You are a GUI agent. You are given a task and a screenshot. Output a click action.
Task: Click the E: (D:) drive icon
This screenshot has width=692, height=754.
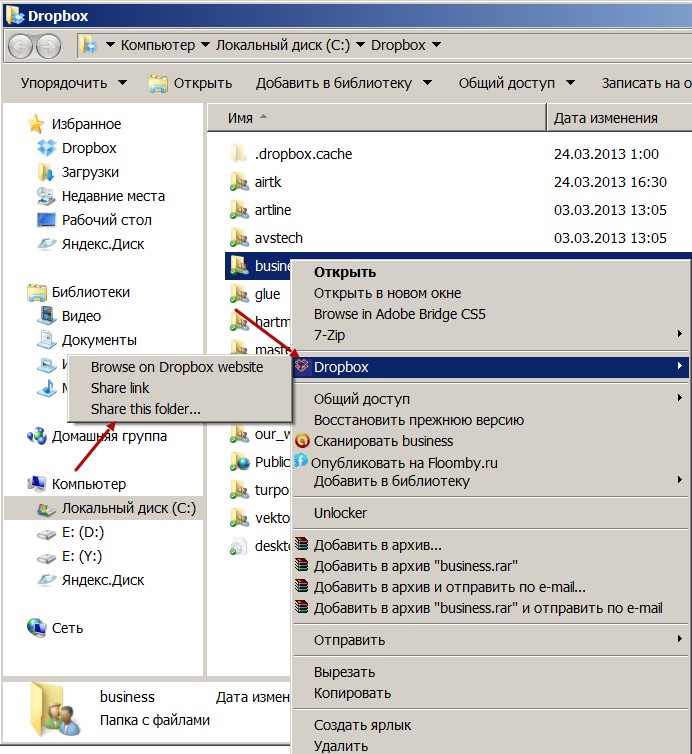tap(47, 534)
